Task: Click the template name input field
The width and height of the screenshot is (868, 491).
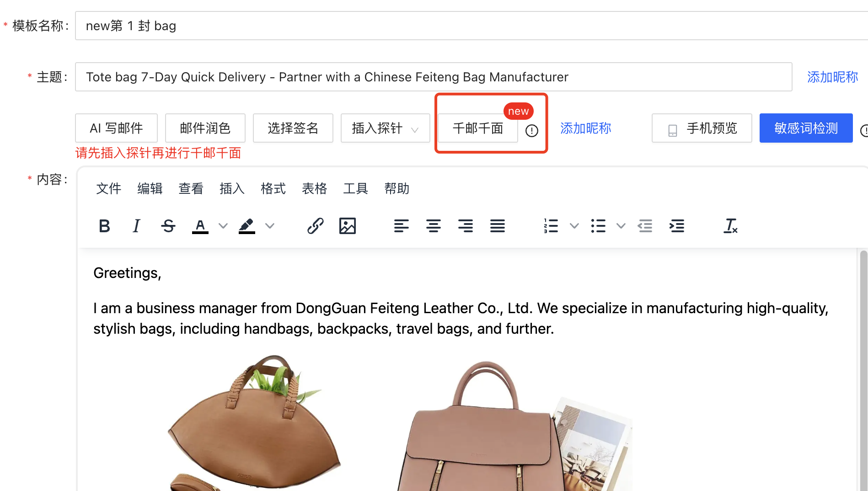Action: 320,26
